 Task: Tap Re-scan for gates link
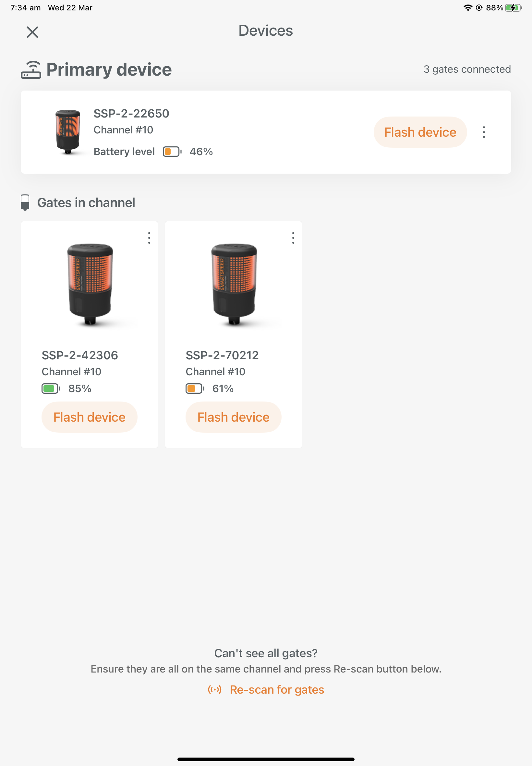[277, 689]
